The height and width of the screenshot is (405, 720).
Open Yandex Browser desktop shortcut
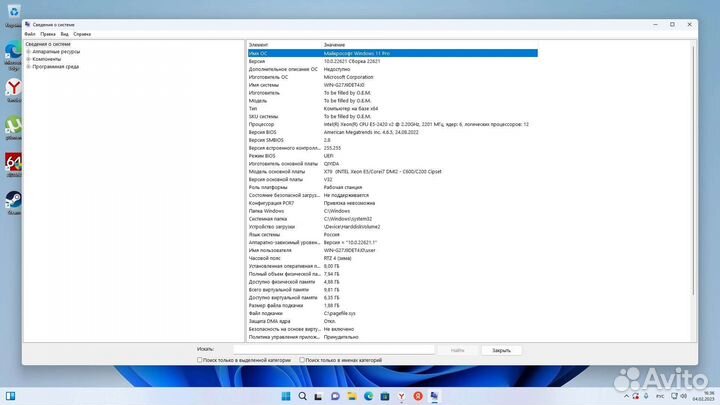(x=14, y=88)
